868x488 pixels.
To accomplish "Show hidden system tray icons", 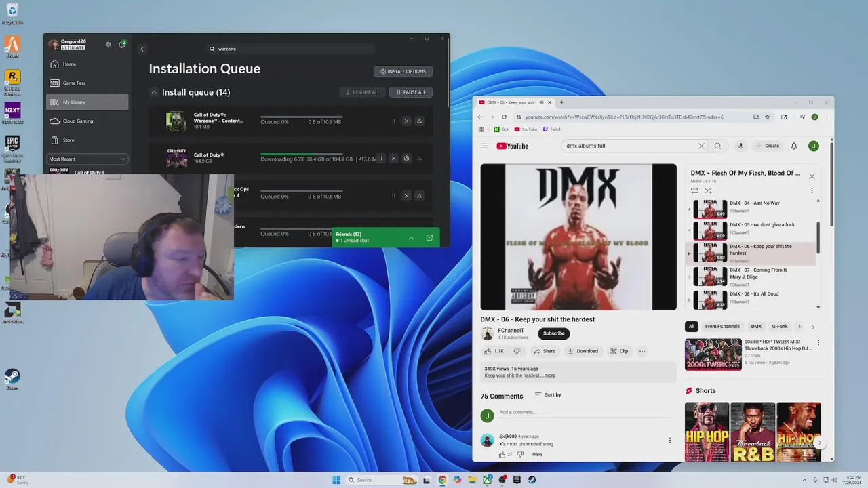I will tap(805, 480).
